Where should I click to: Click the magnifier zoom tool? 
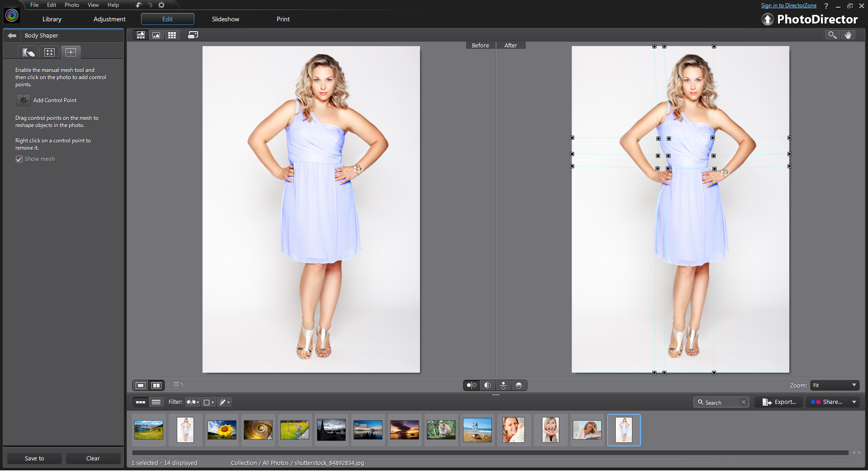pyautogui.click(x=832, y=35)
